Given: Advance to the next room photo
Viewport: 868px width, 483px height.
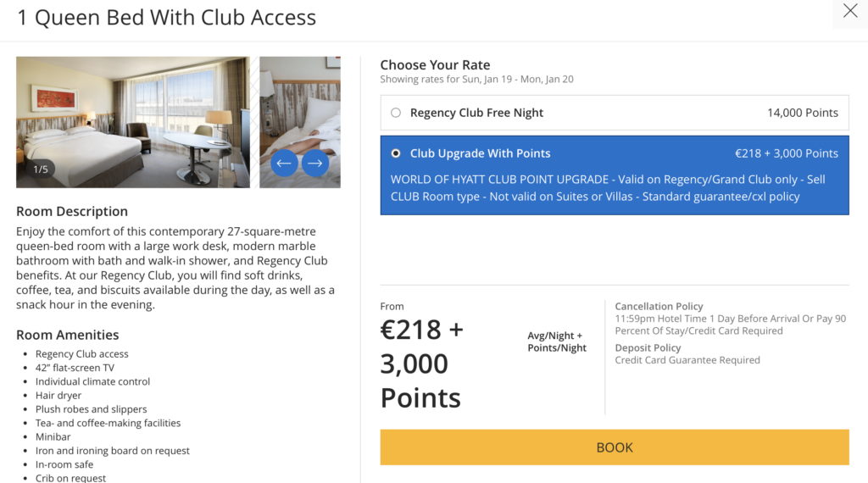Looking at the screenshot, I should [x=315, y=163].
